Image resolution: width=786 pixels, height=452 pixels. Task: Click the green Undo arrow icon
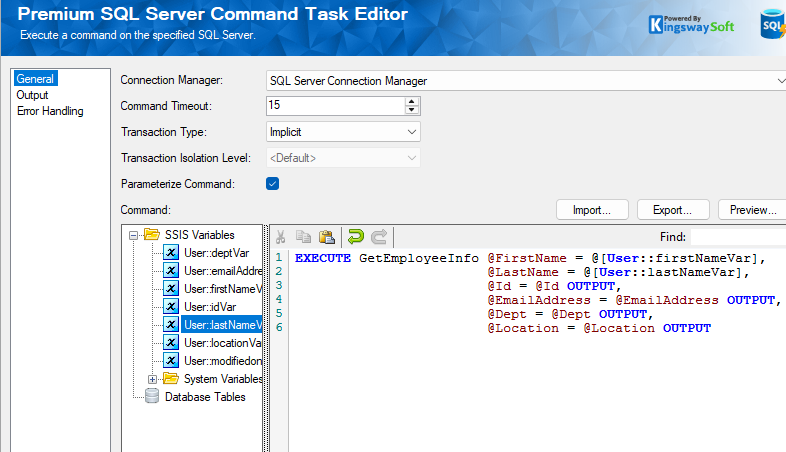point(355,237)
